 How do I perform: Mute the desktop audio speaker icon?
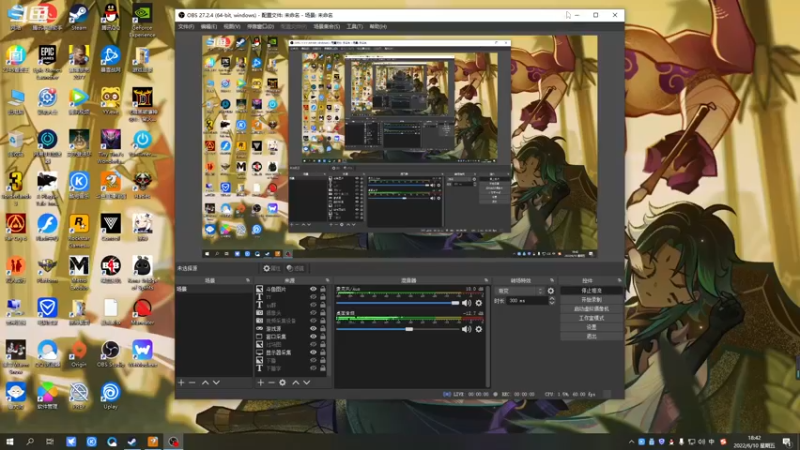[466, 330]
